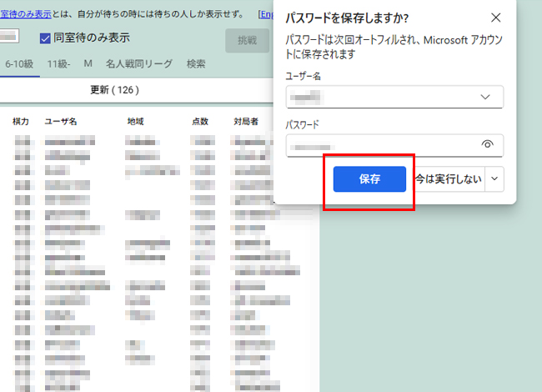Click the ユーザ名 column header
Viewport: 542px width, 392px height.
pos(61,122)
